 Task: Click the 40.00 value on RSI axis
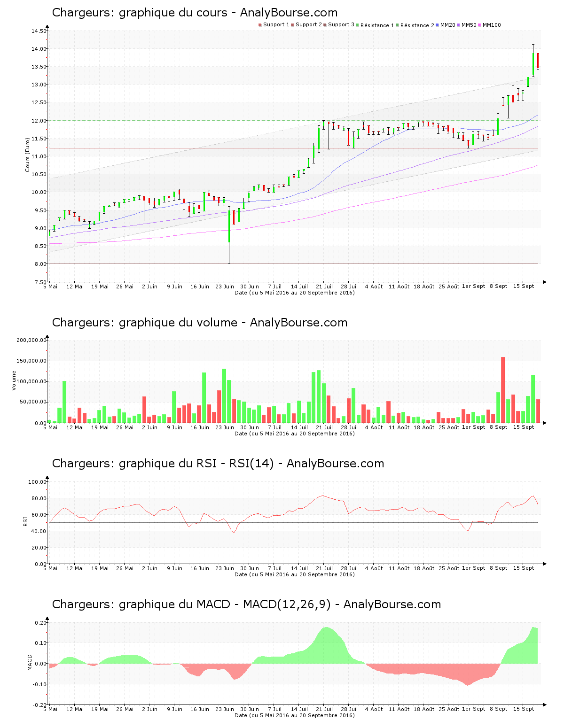pyautogui.click(x=39, y=531)
